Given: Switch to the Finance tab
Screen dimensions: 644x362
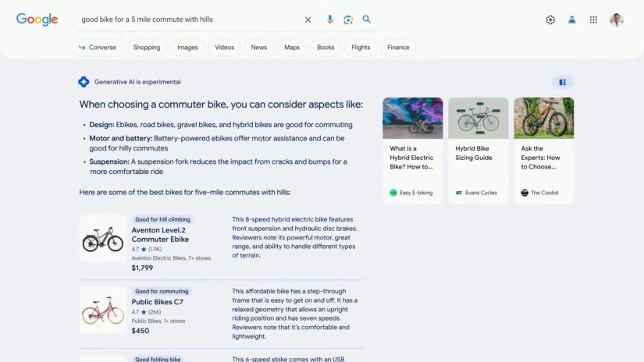Looking at the screenshot, I should [x=398, y=47].
